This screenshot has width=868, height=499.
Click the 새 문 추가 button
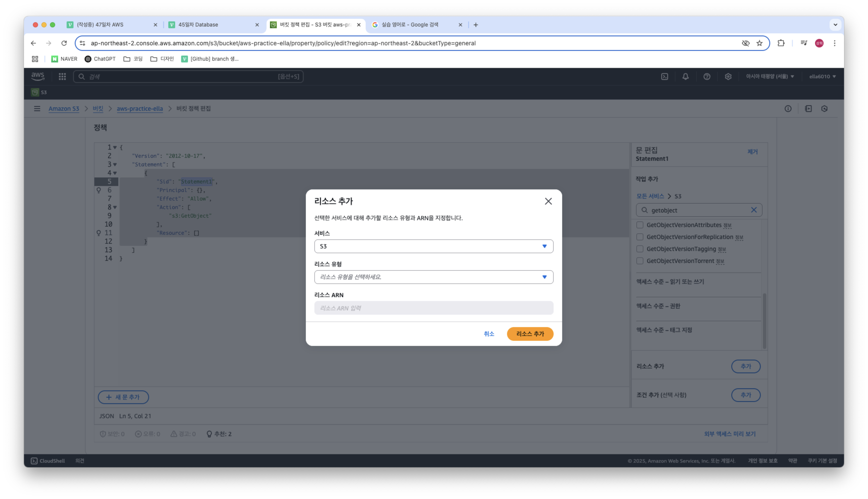click(x=123, y=397)
